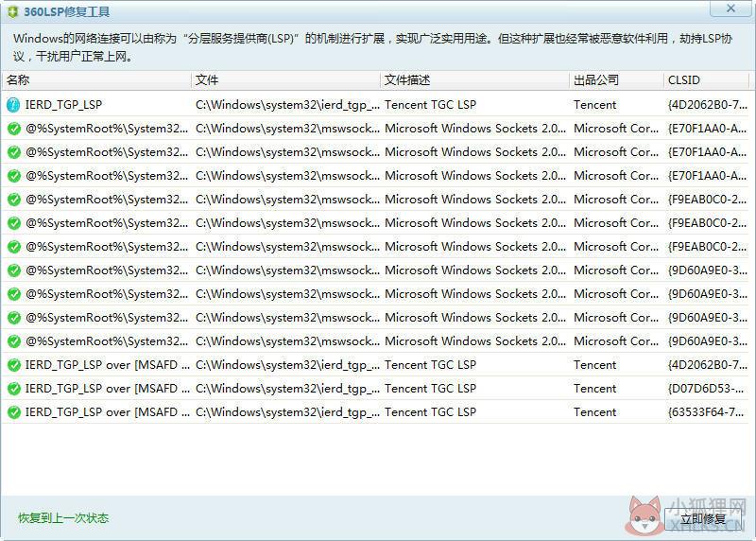The image size is (756, 541).
Task: Sort by the 出品公司 column header
Action: tap(617, 80)
